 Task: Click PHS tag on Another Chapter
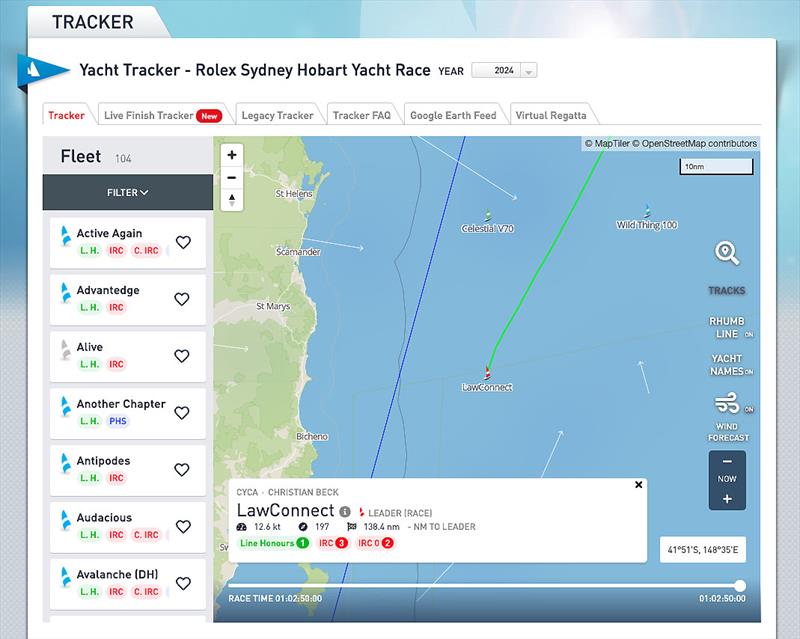pyautogui.click(x=118, y=421)
